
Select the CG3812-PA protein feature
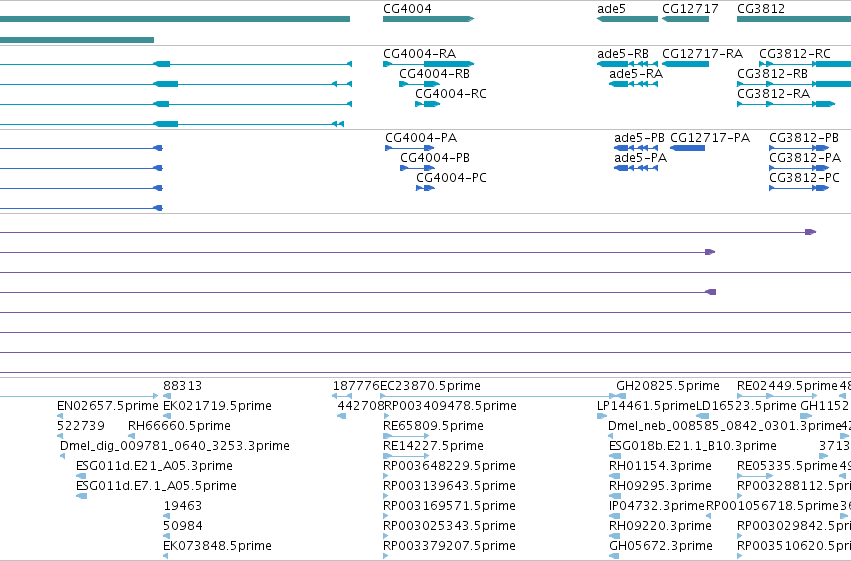click(x=799, y=168)
